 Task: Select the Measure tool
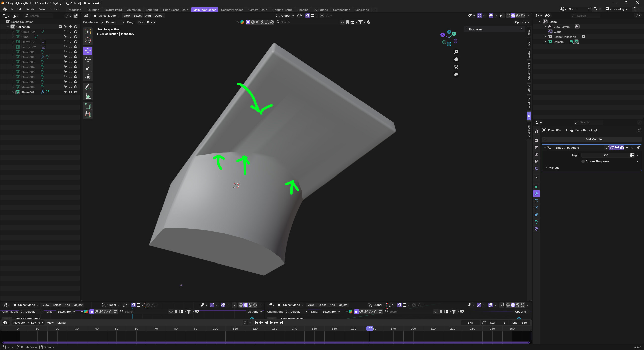tap(88, 96)
